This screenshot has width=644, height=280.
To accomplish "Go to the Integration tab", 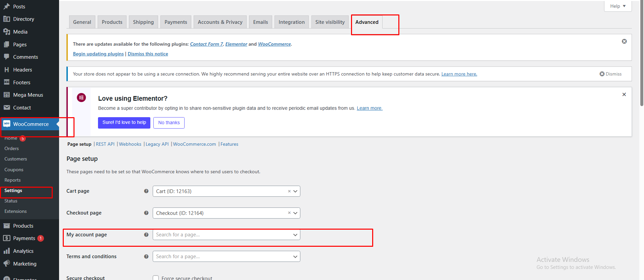I will point(292,22).
